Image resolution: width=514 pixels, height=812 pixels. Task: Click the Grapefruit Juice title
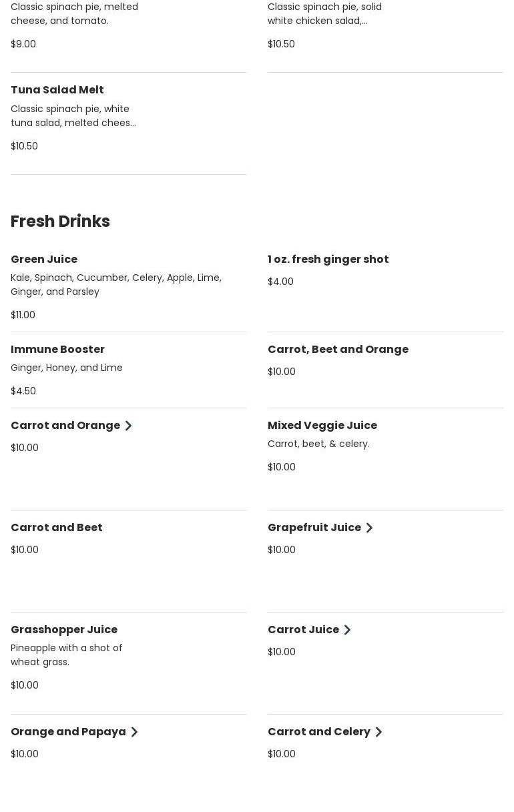click(314, 527)
